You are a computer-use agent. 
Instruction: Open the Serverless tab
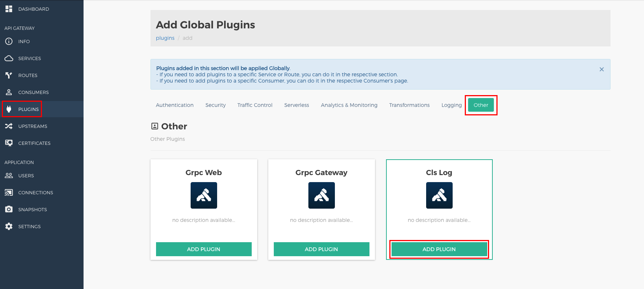coord(297,105)
